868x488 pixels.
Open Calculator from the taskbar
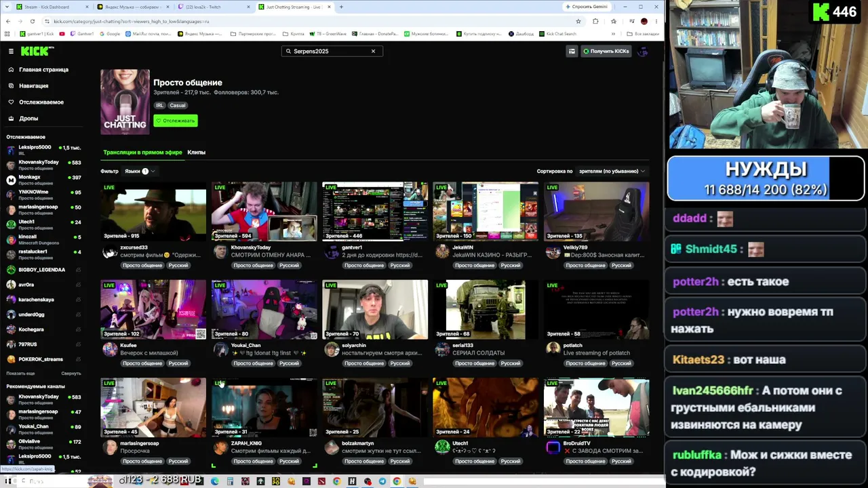click(x=230, y=481)
